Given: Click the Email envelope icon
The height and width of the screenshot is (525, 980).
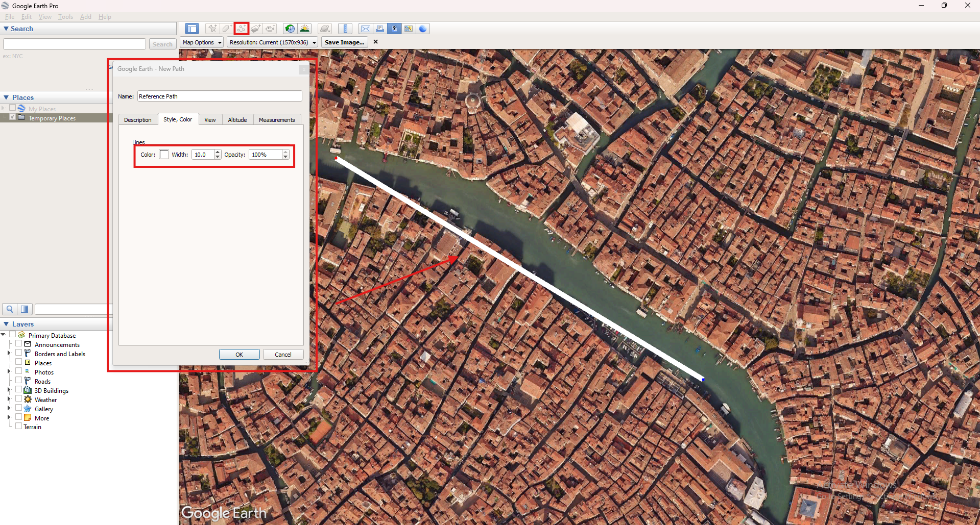Looking at the screenshot, I should 365,29.
